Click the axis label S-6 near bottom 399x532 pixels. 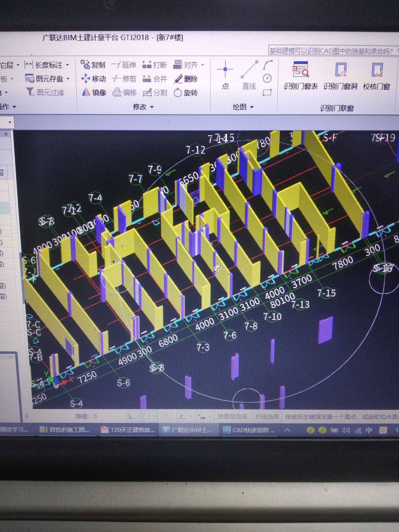[x=124, y=383]
